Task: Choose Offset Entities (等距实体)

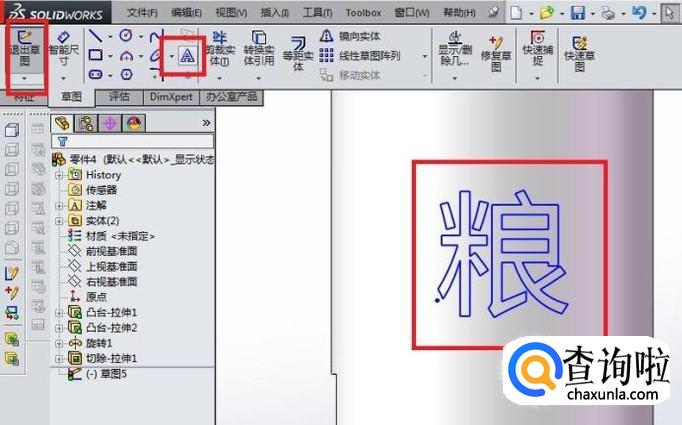Action: 298,53
